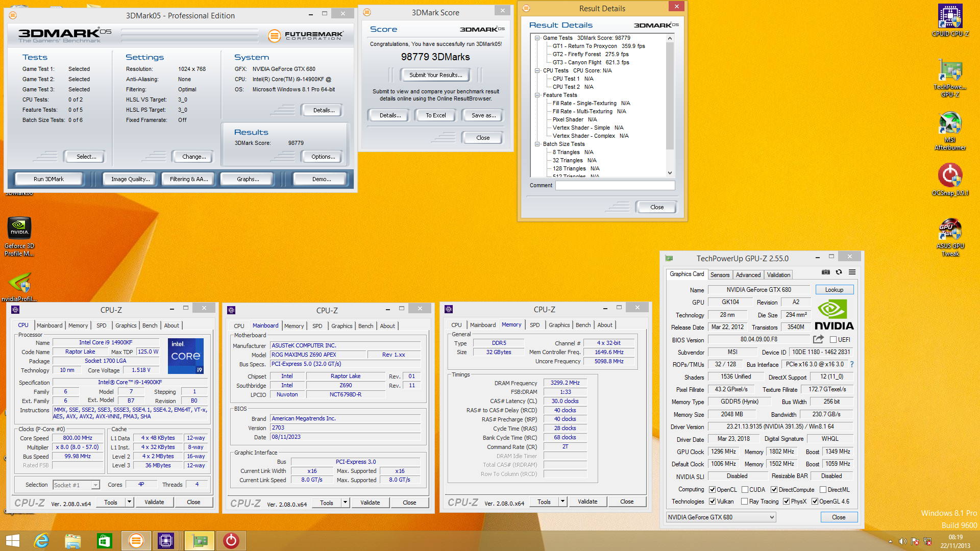Click the Save as button in 3DMark Score
The image size is (980, 551).
(x=484, y=115)
